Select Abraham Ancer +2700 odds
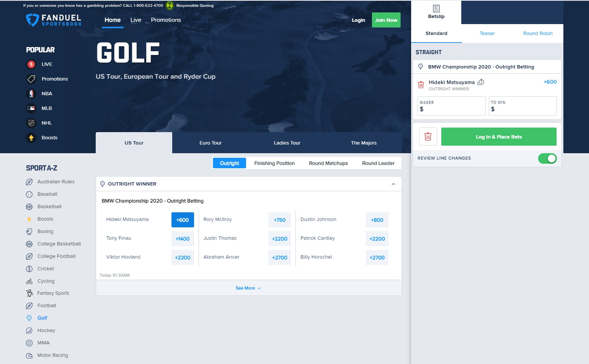Viewport: 589px width, 364px height. coord(280,257)
